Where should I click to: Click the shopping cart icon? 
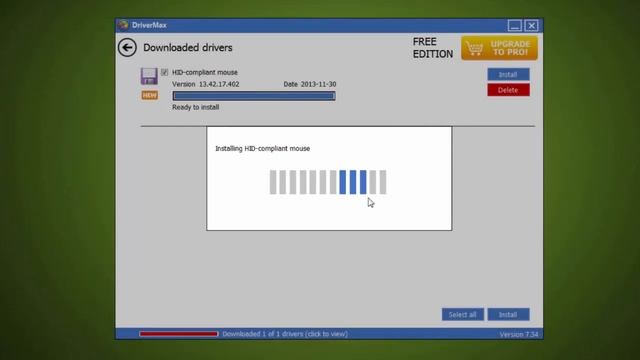click(x=474, y=48)
